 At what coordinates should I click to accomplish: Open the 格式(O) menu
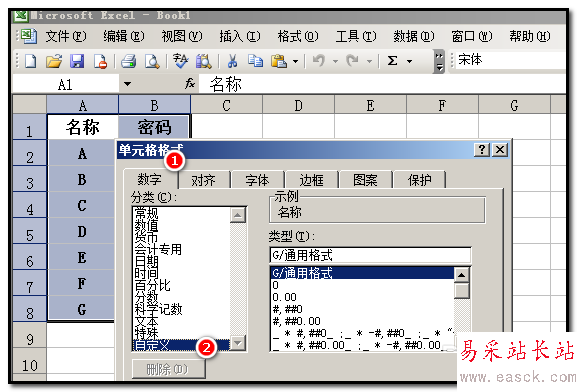coord(298,36)
